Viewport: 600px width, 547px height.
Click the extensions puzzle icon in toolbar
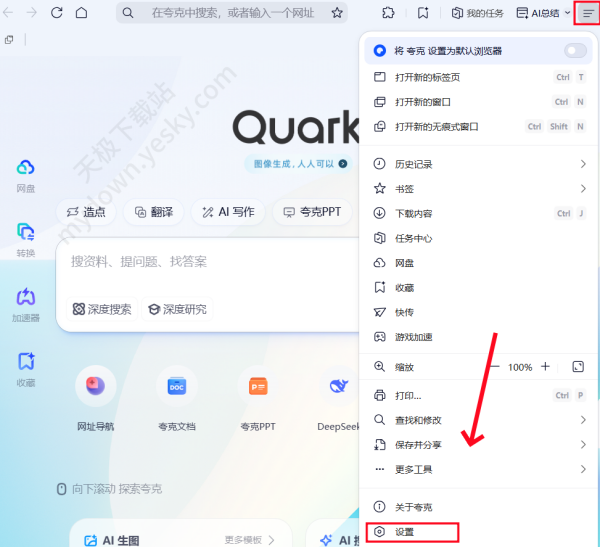(388, 13)
